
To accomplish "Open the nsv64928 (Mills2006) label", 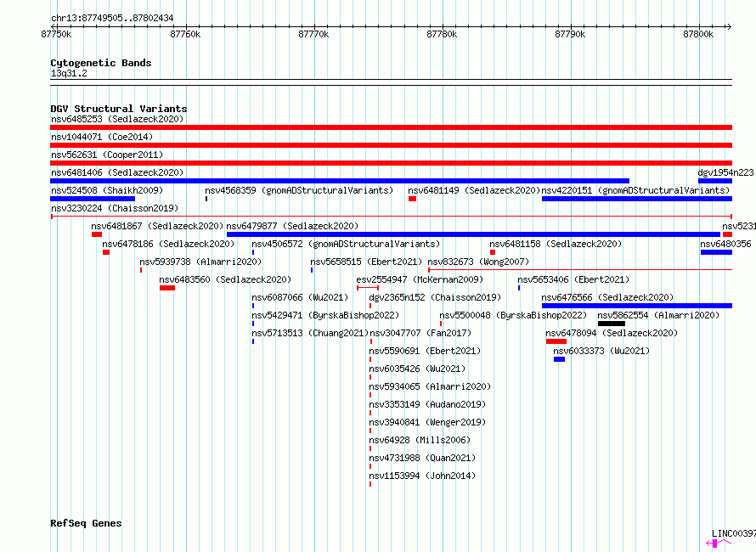I will [x=420, y=440].
